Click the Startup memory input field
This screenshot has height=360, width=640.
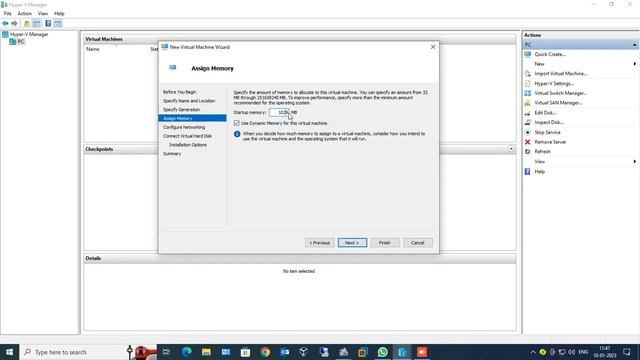click(279, 112)
